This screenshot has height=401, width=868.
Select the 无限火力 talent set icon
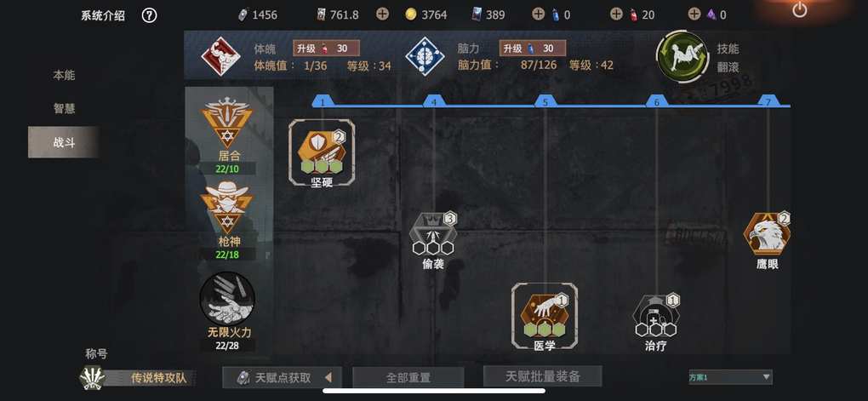[x=227, y=299]
